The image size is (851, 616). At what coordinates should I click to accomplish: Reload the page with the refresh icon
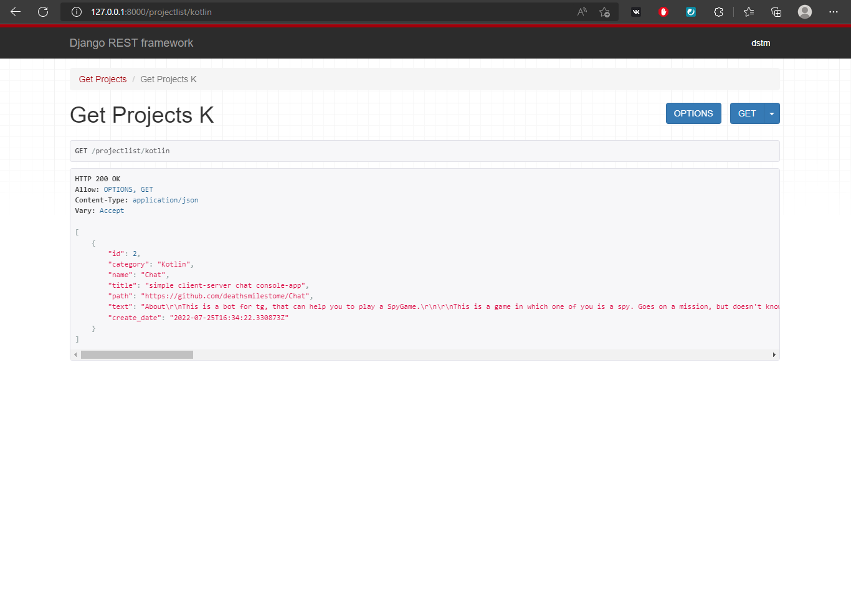tap(43, 12)
